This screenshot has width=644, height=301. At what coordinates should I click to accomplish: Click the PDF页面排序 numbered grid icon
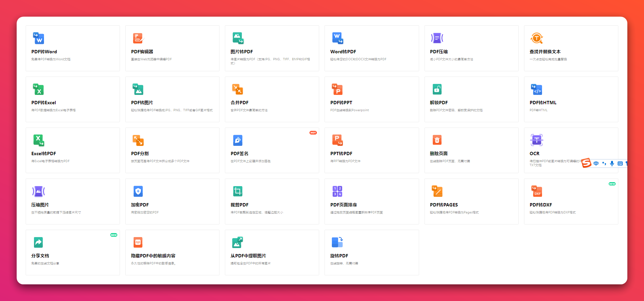(x=337, y=191)
